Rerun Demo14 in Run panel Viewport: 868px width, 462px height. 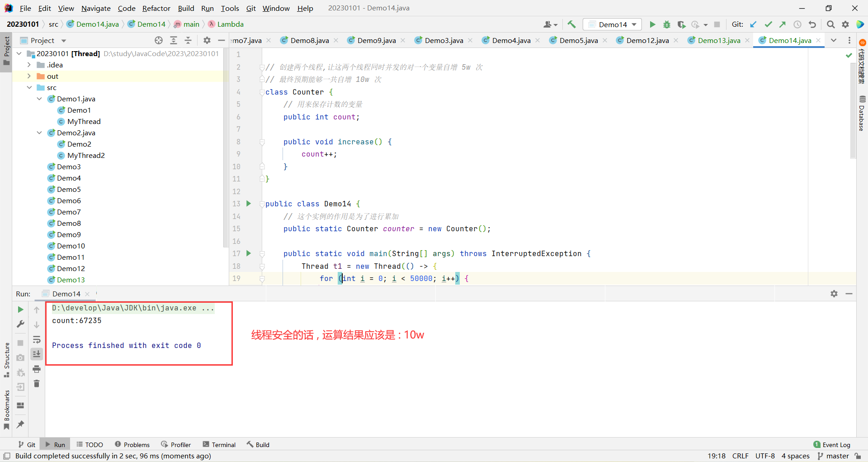tap(20, 310)
